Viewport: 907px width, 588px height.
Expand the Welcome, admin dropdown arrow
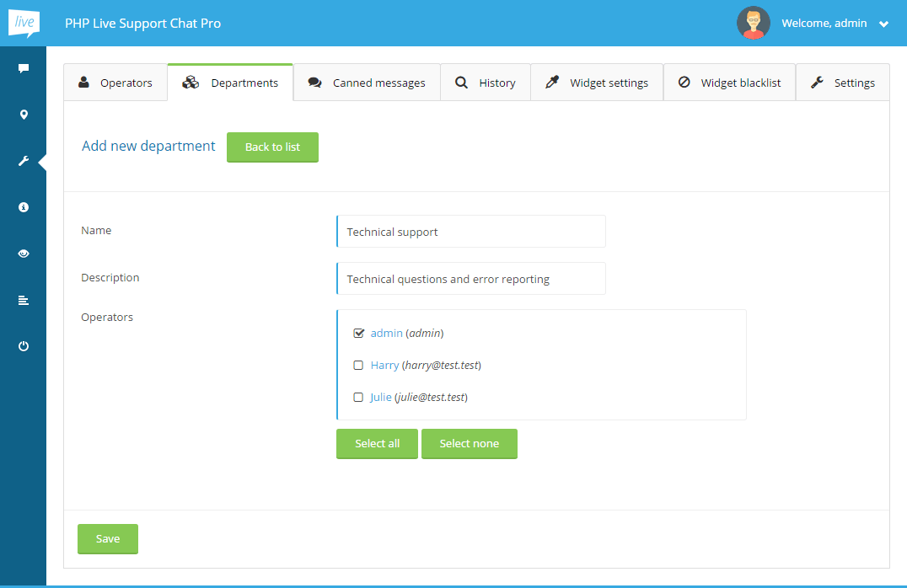tap(883, 24)
